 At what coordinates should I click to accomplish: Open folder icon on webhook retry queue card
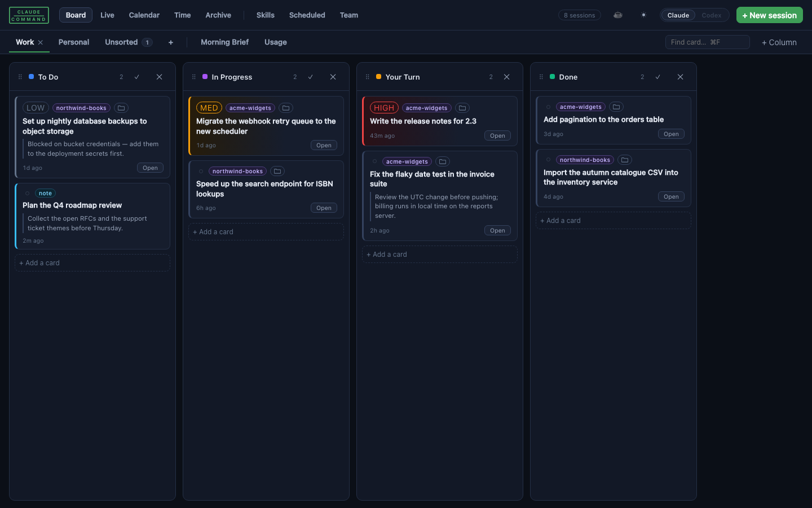286,108
